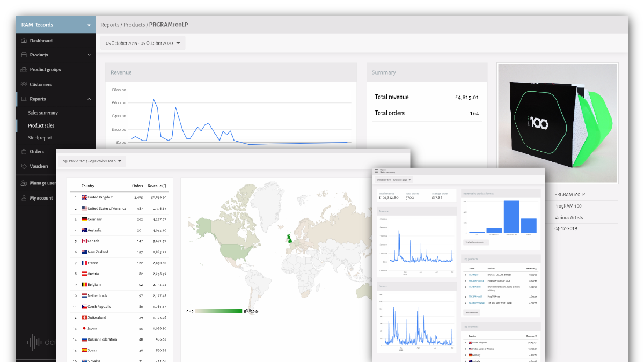
Task: Open Manage users via its icon
Action: pyautogui.click(x=23, y=183)
